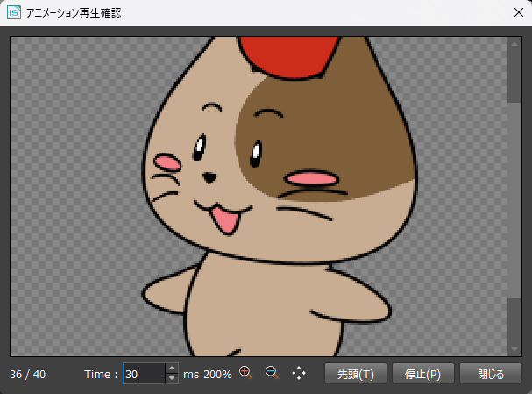The height and width of the screenshot is (394, 532).
Task: Click the vertical scrollbar up arrow
Action: pos(514,44)
